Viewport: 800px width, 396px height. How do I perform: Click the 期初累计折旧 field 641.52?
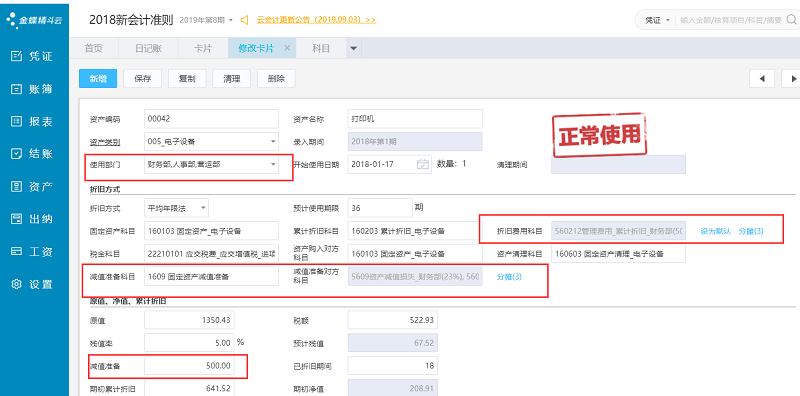189,388
